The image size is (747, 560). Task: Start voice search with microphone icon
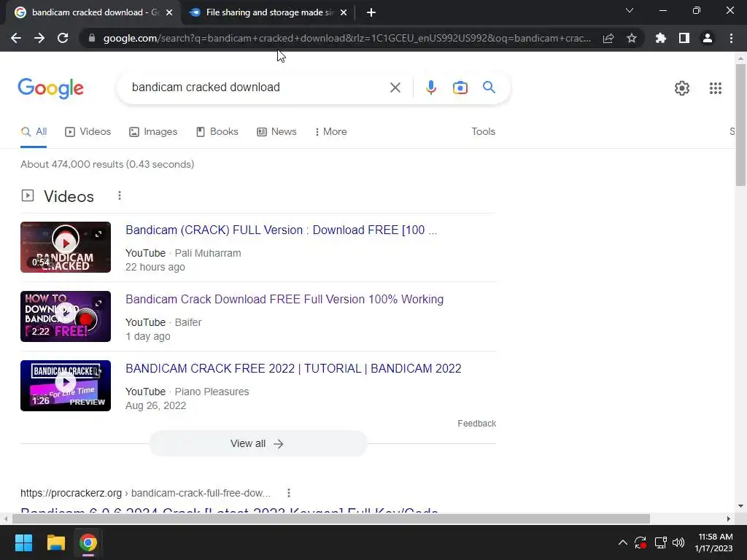click(x=431, y=87)
